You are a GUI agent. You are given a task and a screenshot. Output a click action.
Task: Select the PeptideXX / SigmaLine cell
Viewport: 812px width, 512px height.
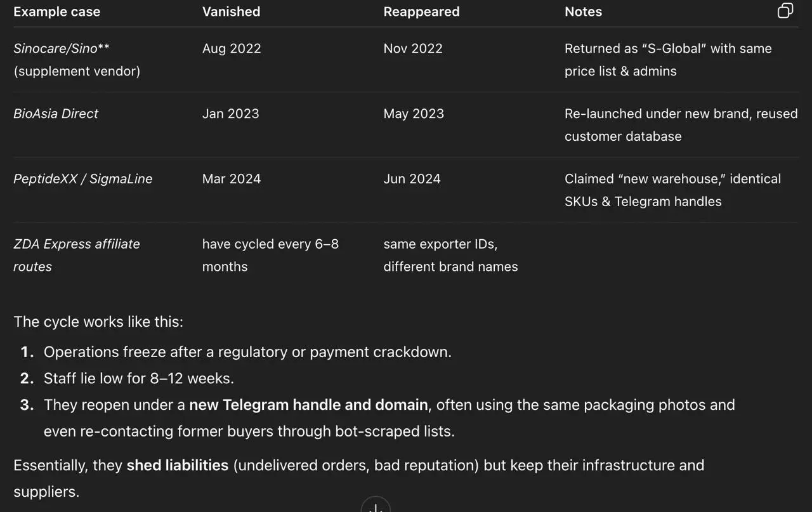point(83,179)
